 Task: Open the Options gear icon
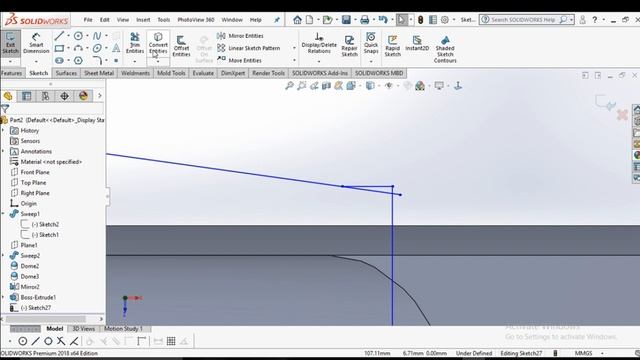pyautogui.click(x=444, y=20)
